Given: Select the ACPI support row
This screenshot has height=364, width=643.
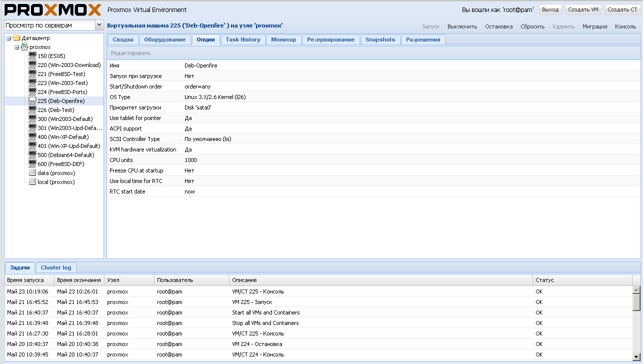Looking at the screenshot, I should [x=373, y=128].
